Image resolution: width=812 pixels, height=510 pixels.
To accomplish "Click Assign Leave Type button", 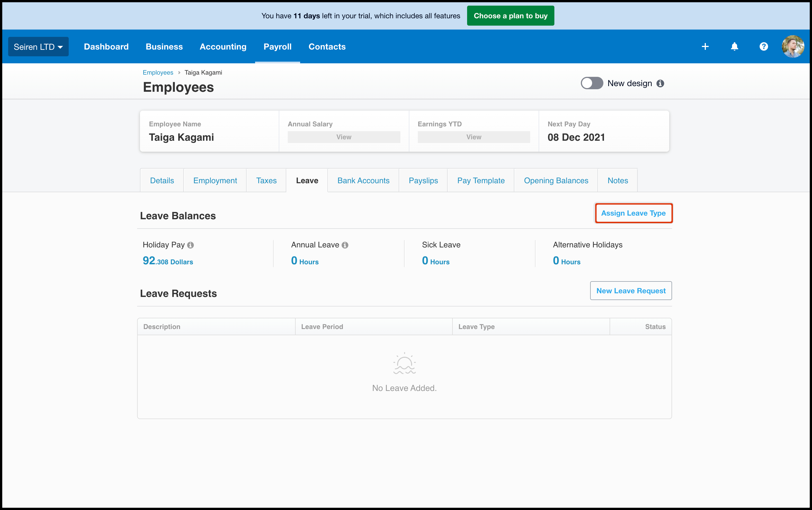I will (x=633, y=213).
